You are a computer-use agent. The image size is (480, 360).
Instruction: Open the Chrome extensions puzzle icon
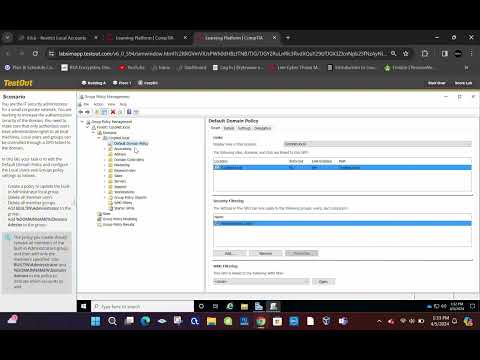425,53
